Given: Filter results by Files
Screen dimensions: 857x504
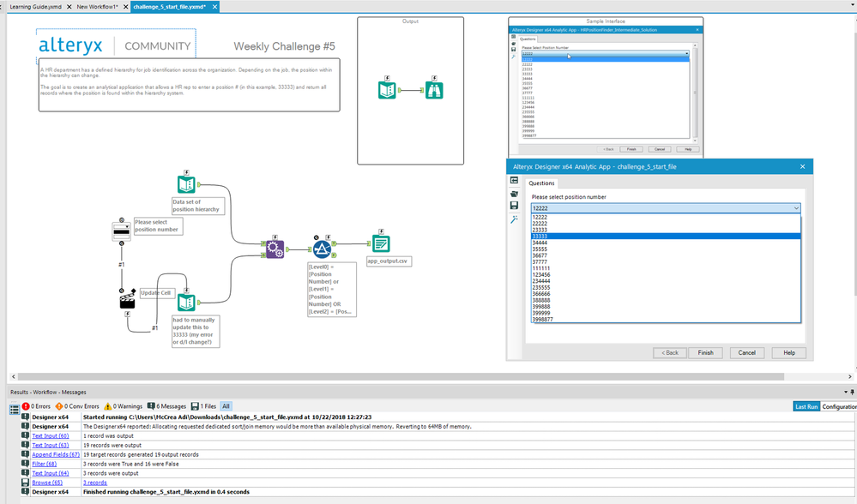Looking at the screenshot, I should 203,406.
